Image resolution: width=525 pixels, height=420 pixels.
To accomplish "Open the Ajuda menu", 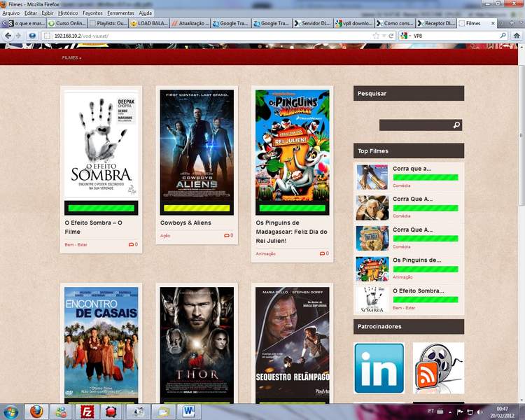I will point(146,13).
